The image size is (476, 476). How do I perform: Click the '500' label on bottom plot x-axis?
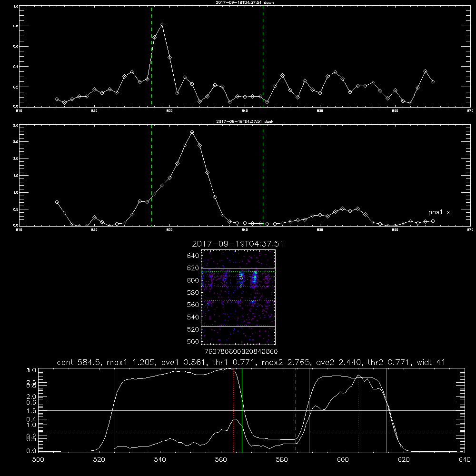point(38,460)
